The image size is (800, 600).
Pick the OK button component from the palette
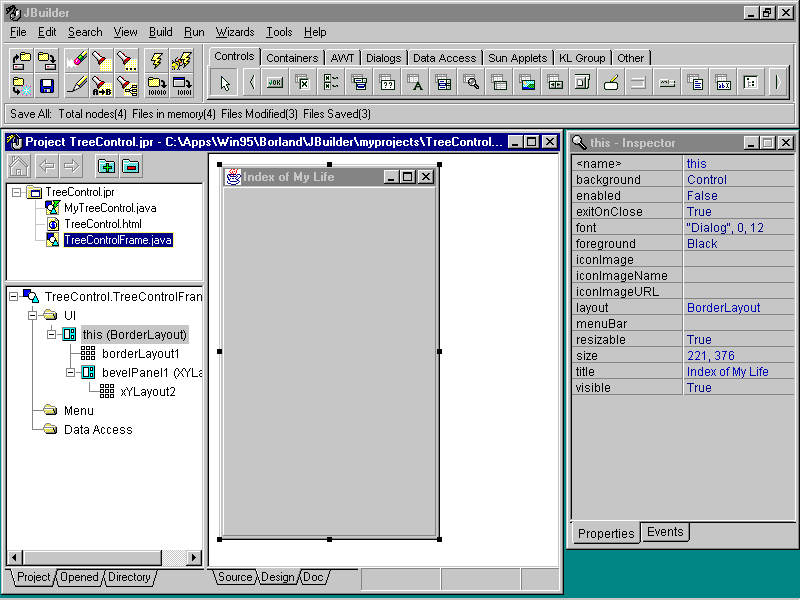pos(275,82)
